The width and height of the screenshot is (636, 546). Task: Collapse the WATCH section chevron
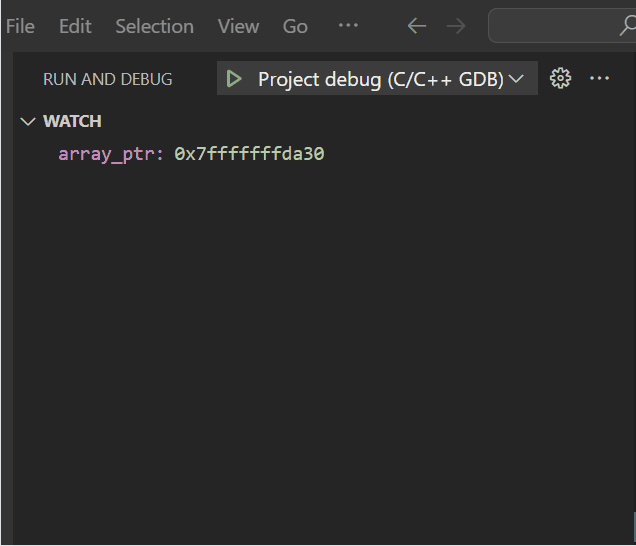click(28, 121)
